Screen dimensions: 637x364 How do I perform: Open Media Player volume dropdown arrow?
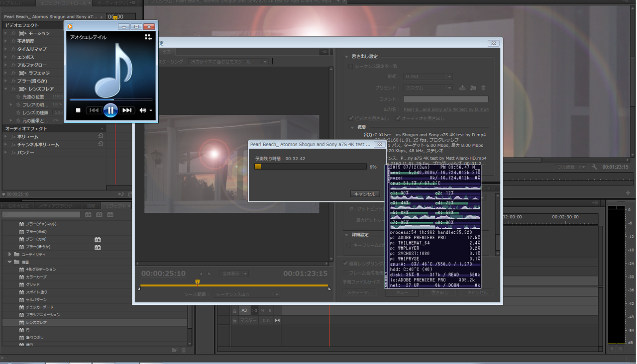click(151, 111)
